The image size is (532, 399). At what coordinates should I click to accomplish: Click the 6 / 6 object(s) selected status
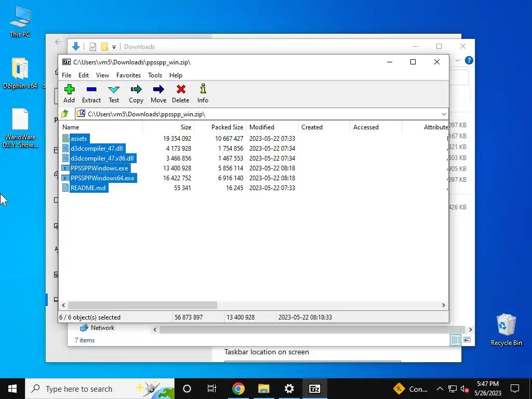click(x=90, y=317)
